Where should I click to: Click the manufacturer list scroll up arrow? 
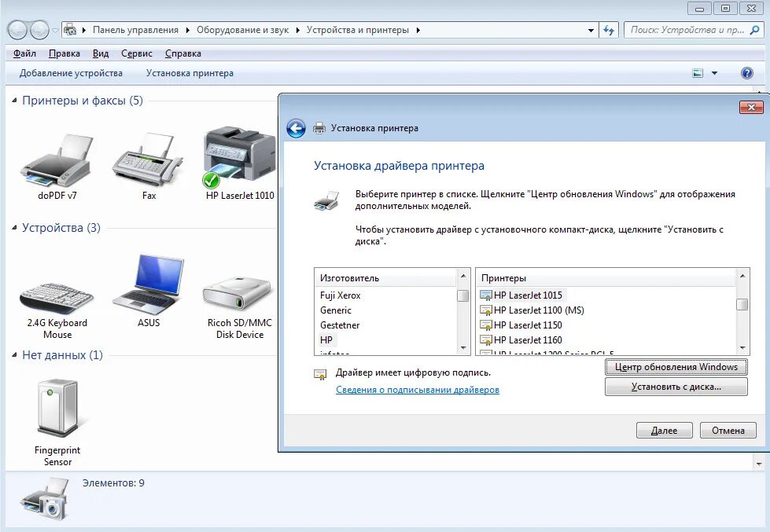[x=463, y=277]
